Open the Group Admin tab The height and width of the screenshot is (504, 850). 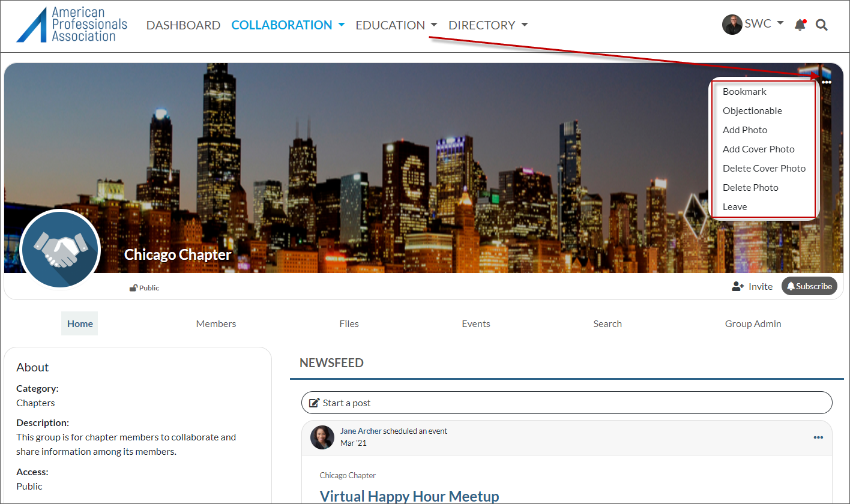pos(753,323)
